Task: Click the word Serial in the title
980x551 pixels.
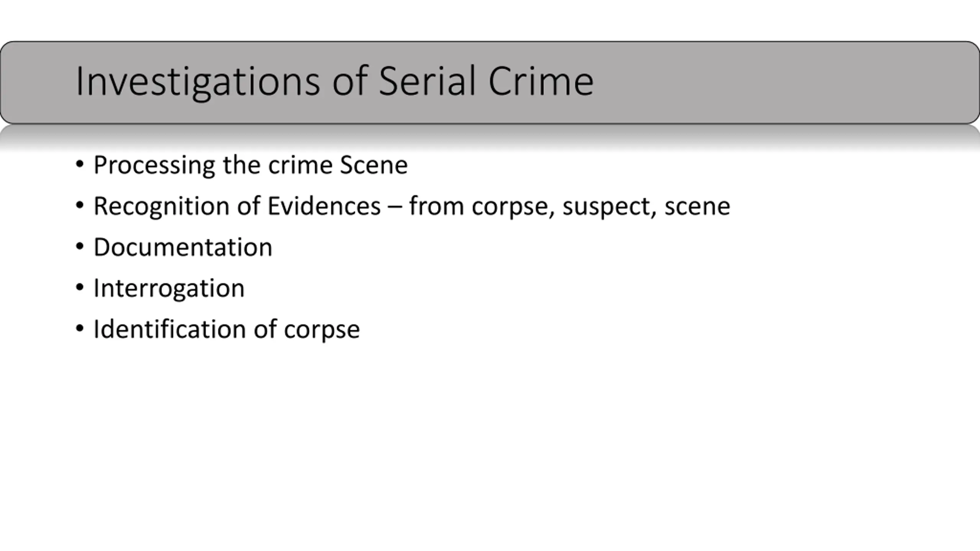Action: click(x=427, y=82)
